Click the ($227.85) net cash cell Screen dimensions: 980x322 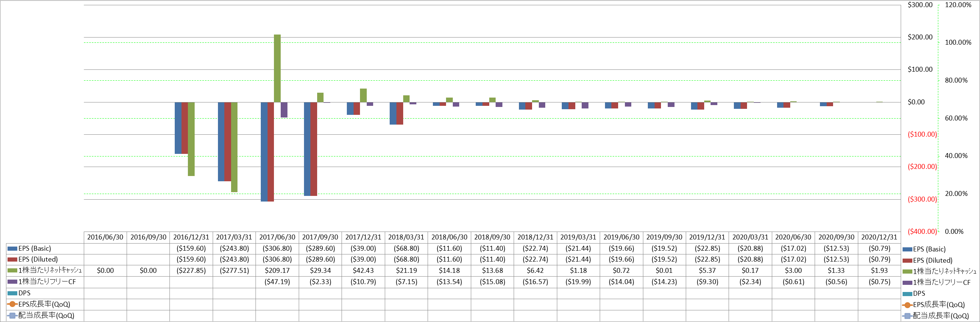(x=191, y=271)
